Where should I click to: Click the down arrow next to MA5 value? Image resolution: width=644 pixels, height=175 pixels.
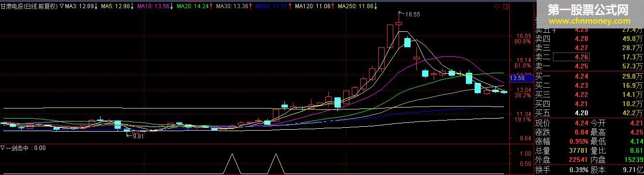132,7
